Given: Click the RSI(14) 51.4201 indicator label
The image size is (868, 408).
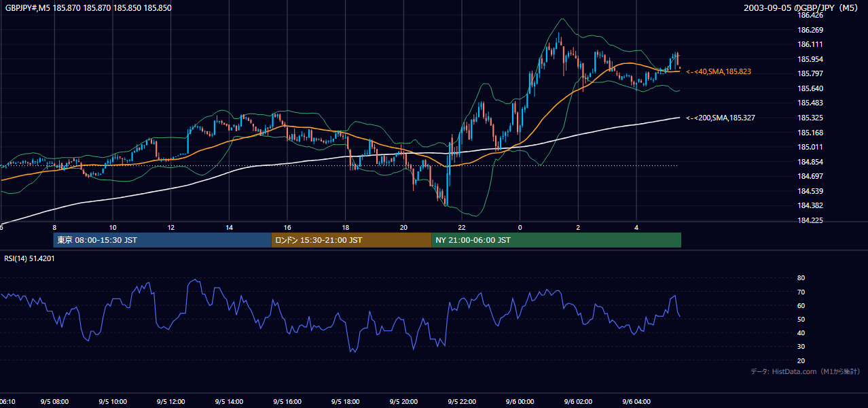Looking at the screenshot, I should coord(29,258).
